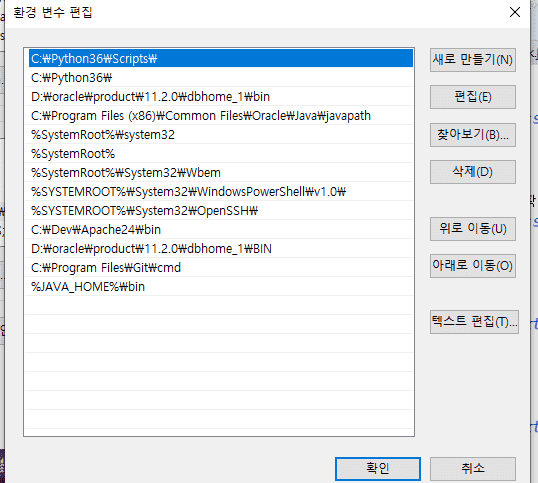538x483 pixels.
Task: Click the 새로 만들기(N) button
Action: pyautogui.click(x=472, y=60)
